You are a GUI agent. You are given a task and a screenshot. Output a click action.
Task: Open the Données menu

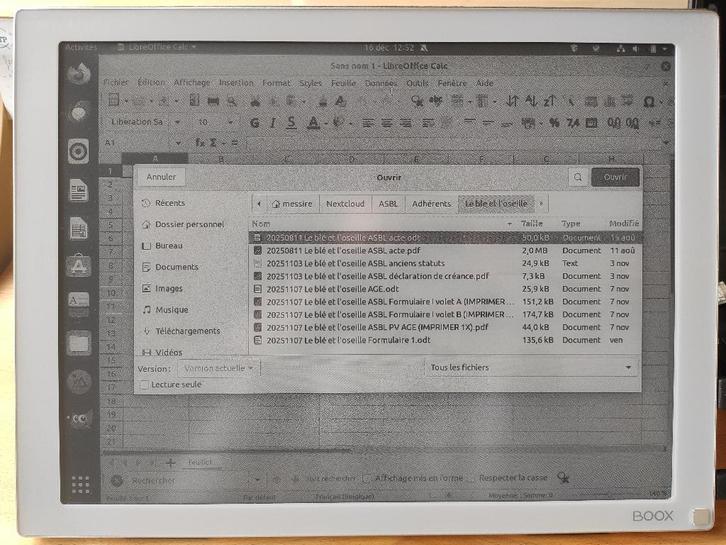point(381,83)
